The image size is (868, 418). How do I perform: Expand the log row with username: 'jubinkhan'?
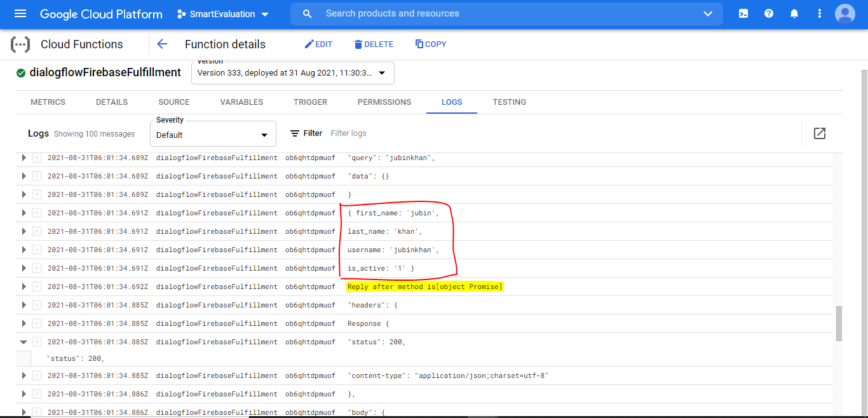[24, 250]
